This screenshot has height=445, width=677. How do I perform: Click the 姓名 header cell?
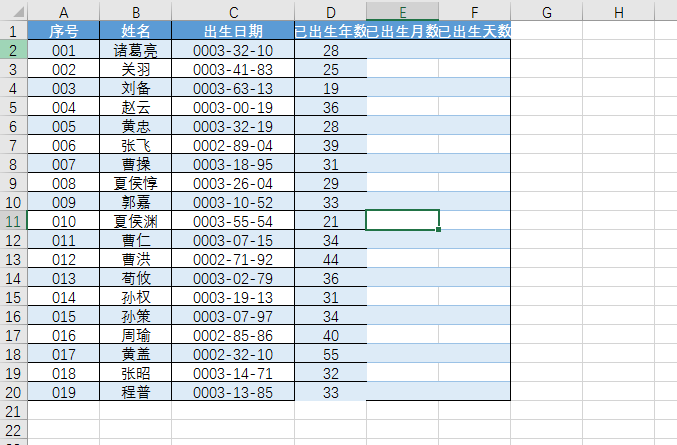pyautogui.click(x=136, y=31)
